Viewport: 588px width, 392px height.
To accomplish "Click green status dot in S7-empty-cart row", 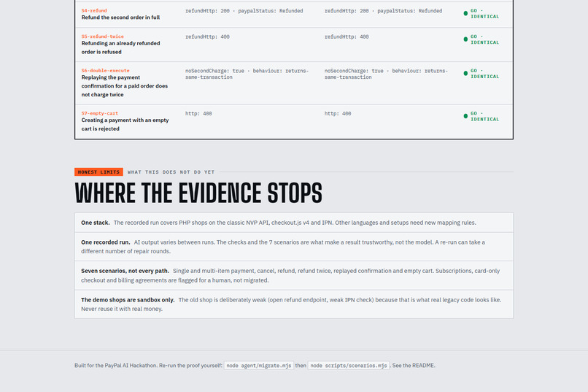I will [x=465, y=116].
